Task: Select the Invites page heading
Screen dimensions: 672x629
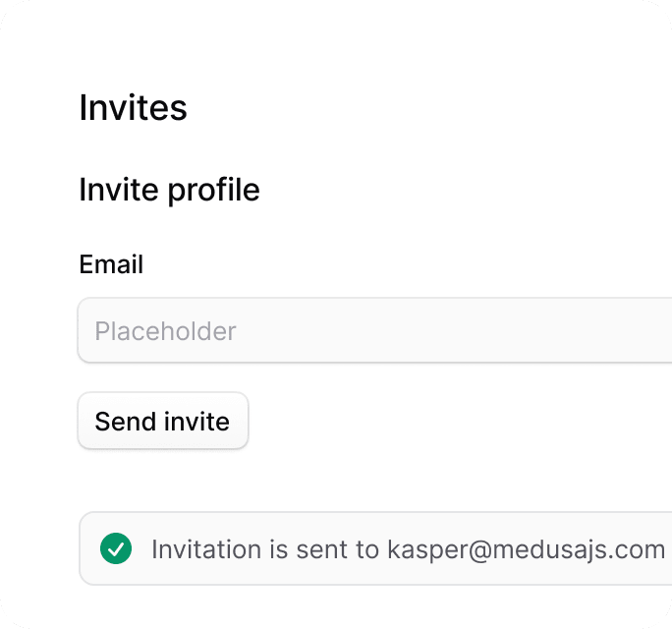Action: [x=134, y=108]
